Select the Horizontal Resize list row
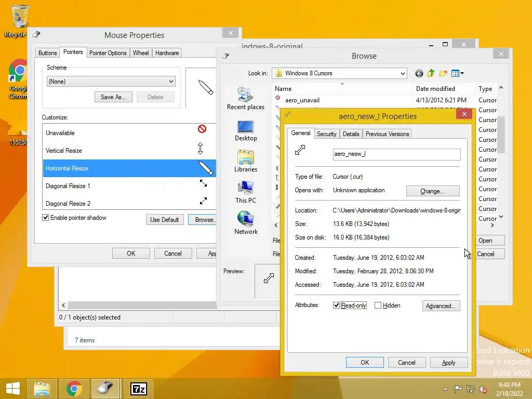 pos(129,168)
